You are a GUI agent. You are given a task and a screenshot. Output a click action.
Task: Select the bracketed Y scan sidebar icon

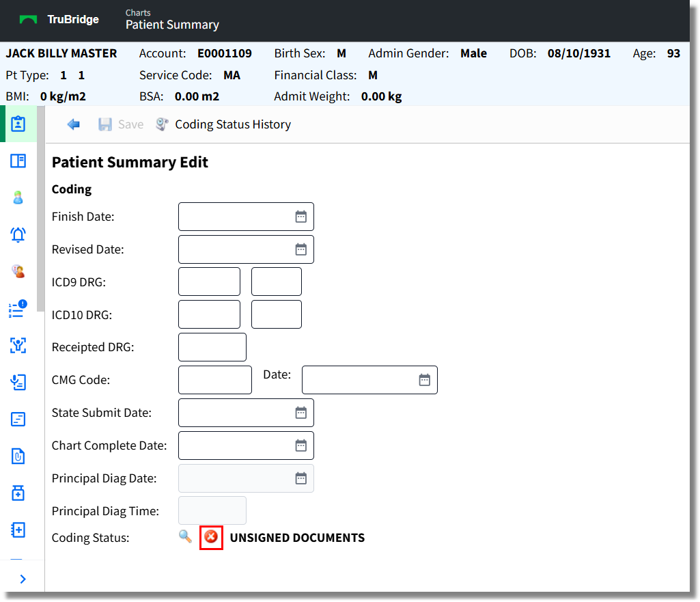coord(18,345)
